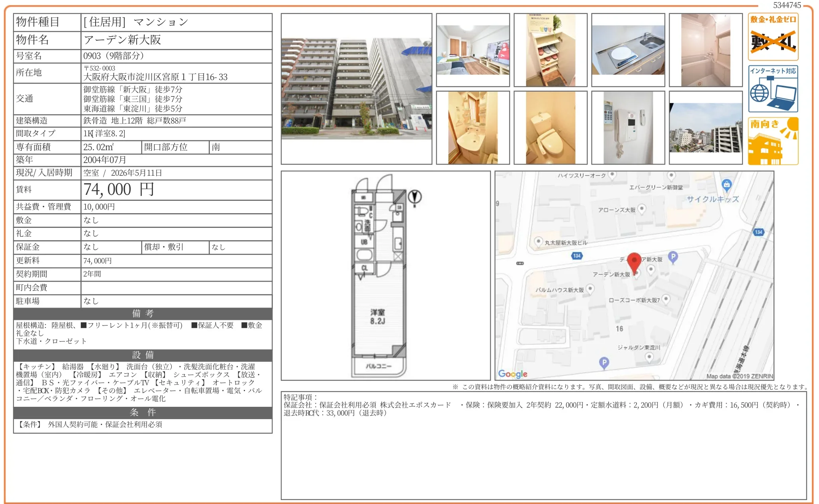Click the インターネット対応 badge icon

click(773, 88)
